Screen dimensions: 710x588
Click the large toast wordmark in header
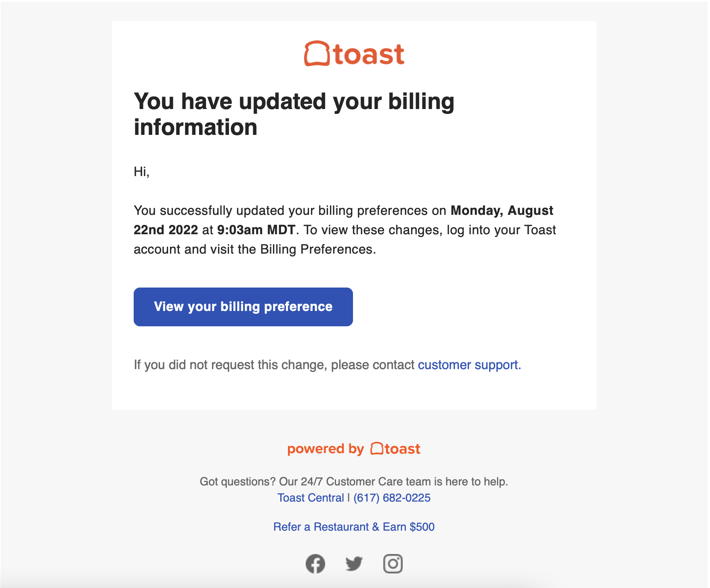[x=369, y=55]
